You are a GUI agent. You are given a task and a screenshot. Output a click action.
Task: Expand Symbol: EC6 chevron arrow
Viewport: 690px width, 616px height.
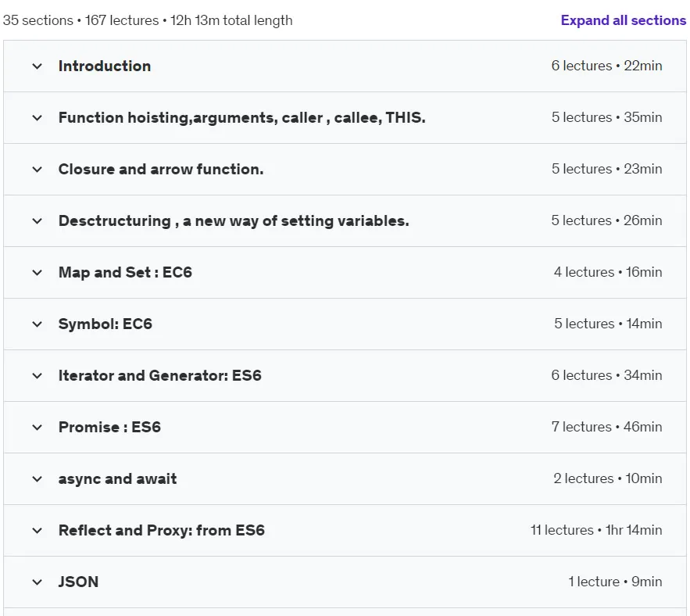[x=38, y=324]
